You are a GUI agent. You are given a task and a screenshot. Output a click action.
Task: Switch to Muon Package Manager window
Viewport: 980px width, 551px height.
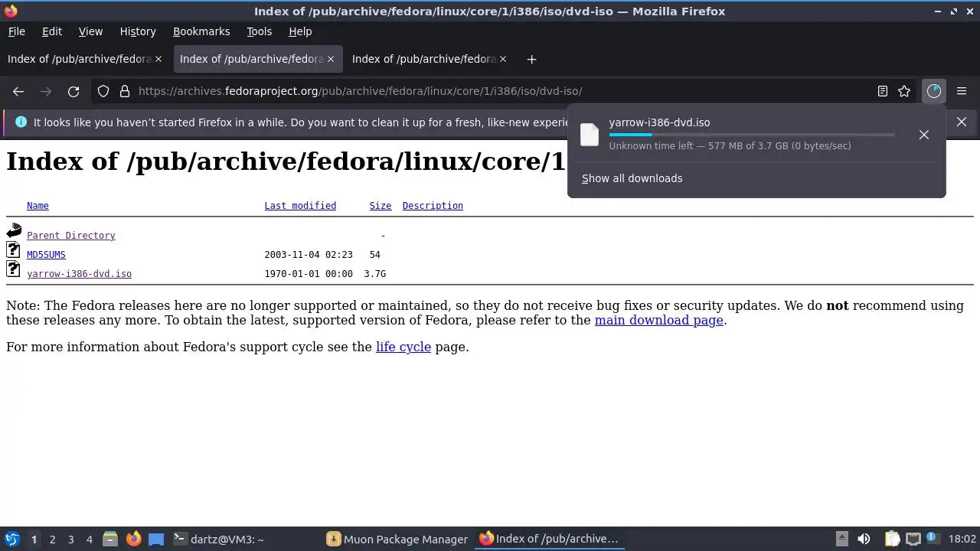point(398,539)
